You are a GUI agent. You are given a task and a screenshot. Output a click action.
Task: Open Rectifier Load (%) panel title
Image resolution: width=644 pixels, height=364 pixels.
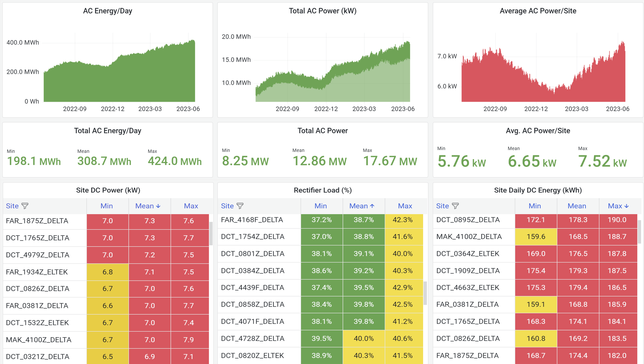323,190
